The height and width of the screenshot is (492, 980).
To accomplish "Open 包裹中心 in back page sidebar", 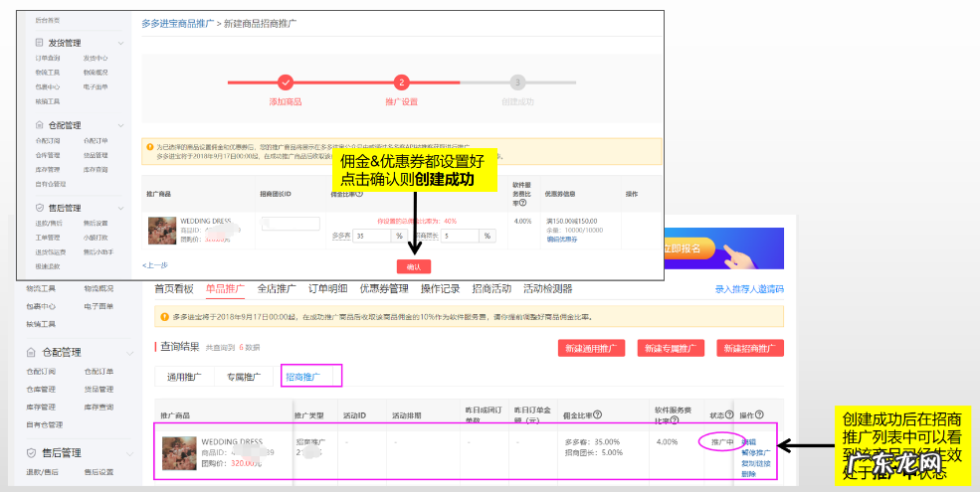I will 41,306.
